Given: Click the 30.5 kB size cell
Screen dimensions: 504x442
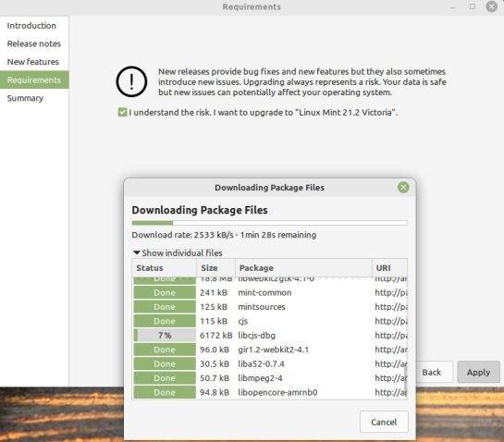Looking at the screenshot, I should [215, 364].
